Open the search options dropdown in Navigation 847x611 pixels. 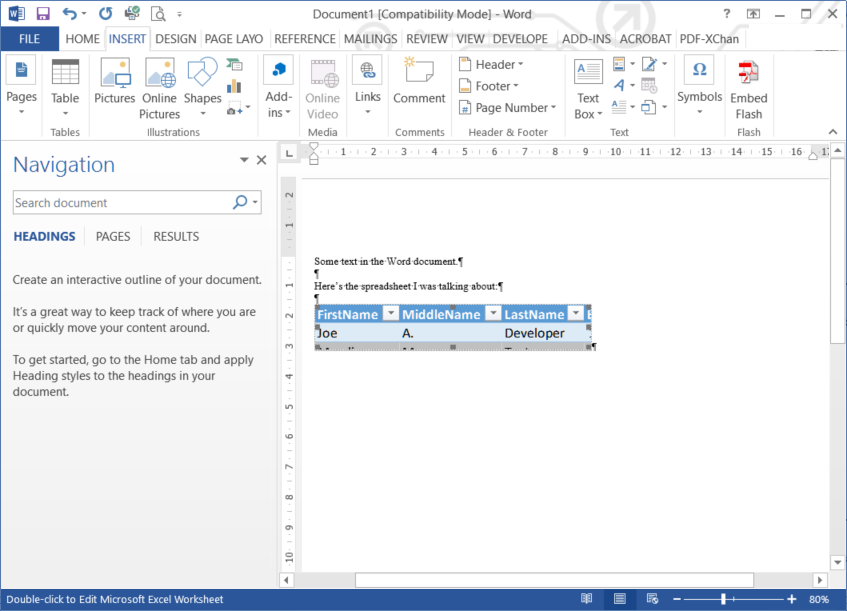coord(255,202)
